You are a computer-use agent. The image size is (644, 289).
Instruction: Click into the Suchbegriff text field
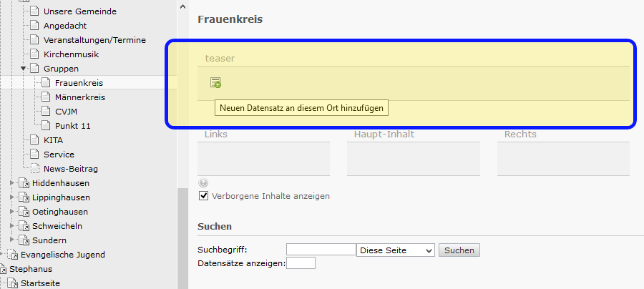tap(321, 250)
